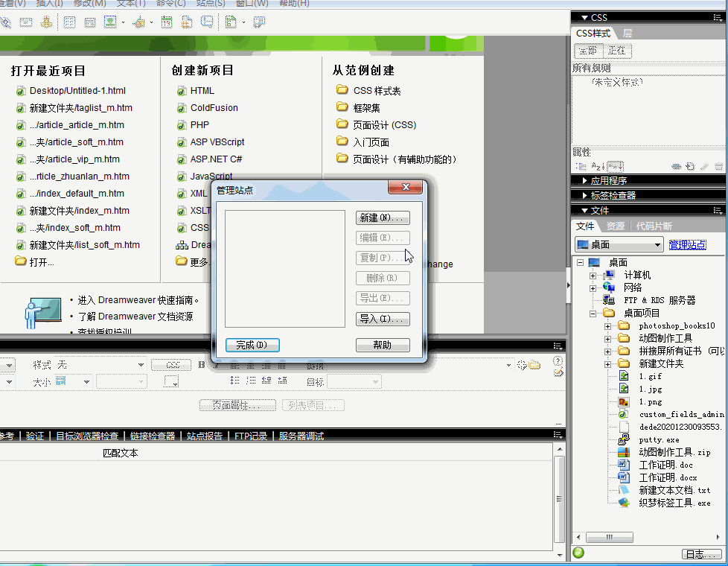Click the help question mark icon in Properties
728x566 pixels.
pos(558,360)
